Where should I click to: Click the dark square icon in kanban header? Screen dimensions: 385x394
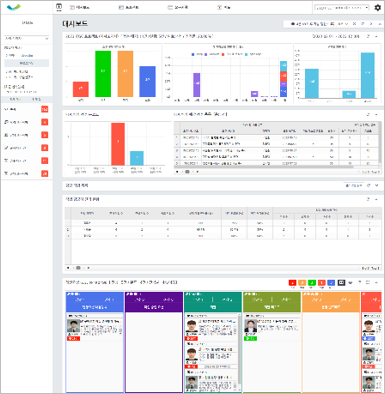pyautogui.click(x=341, y=283)
